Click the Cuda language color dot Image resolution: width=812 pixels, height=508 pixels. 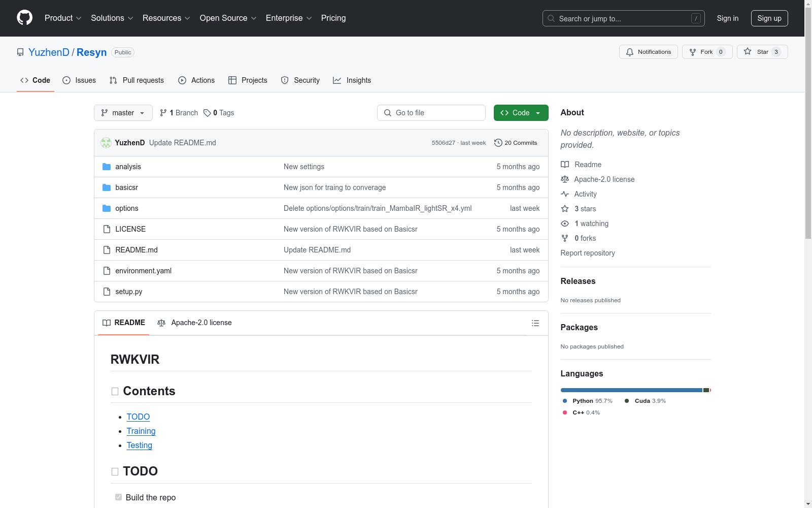[x=627, y=401]
